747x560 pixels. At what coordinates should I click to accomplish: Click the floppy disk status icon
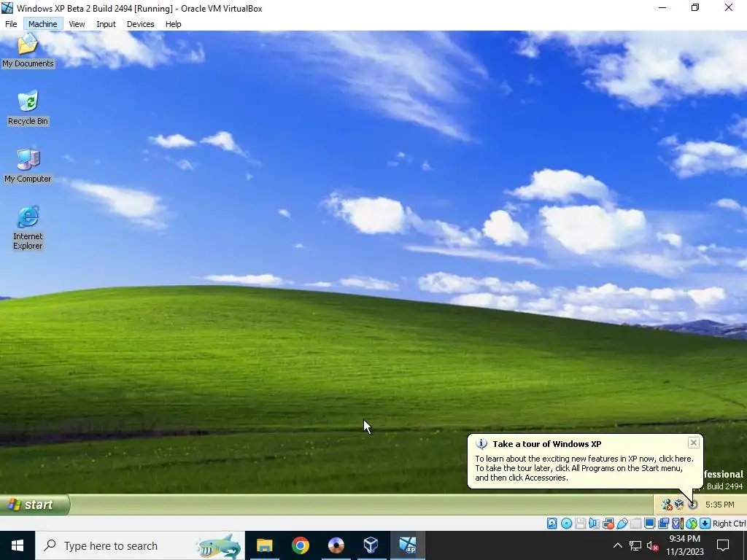pyautogui.click(x=580, y=524)
